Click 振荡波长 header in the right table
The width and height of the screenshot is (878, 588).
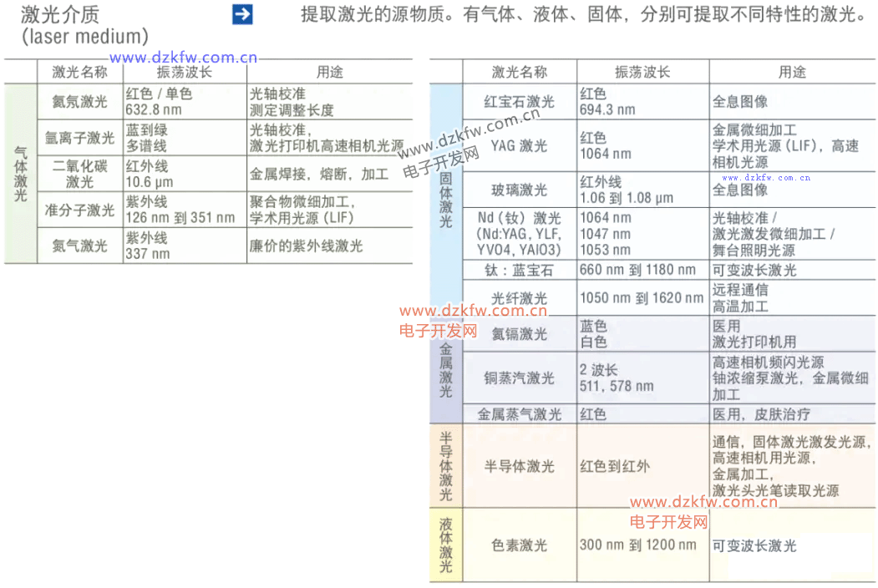(x=642, y=72)
